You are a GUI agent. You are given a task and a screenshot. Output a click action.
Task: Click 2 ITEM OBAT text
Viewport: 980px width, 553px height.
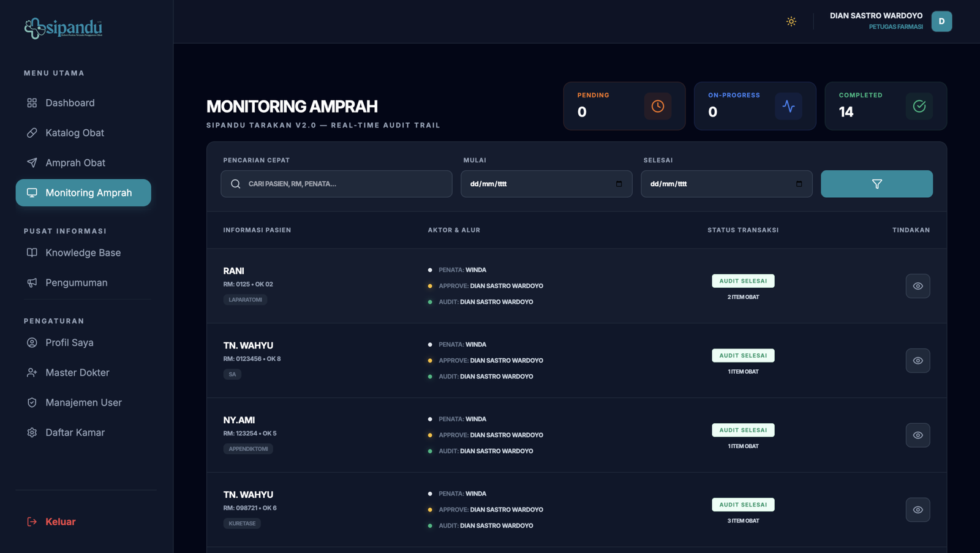[743, 298]
